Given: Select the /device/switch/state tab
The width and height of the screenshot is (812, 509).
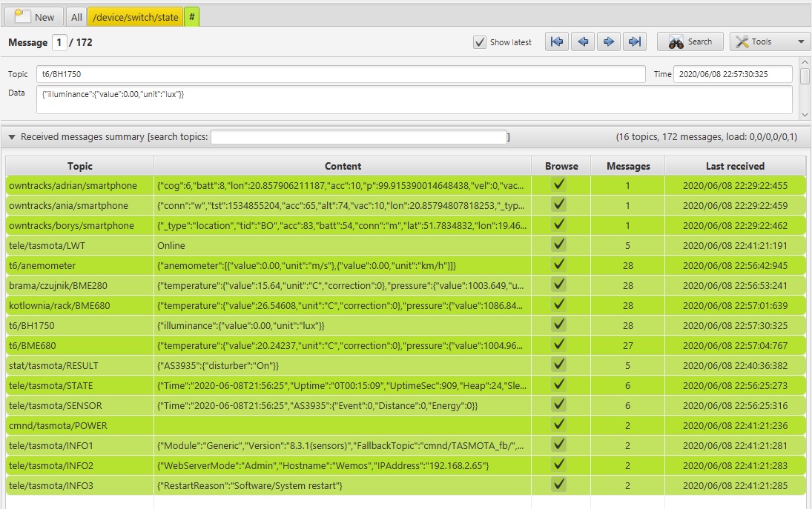Looking at the screenshot, I should (135, 17).
